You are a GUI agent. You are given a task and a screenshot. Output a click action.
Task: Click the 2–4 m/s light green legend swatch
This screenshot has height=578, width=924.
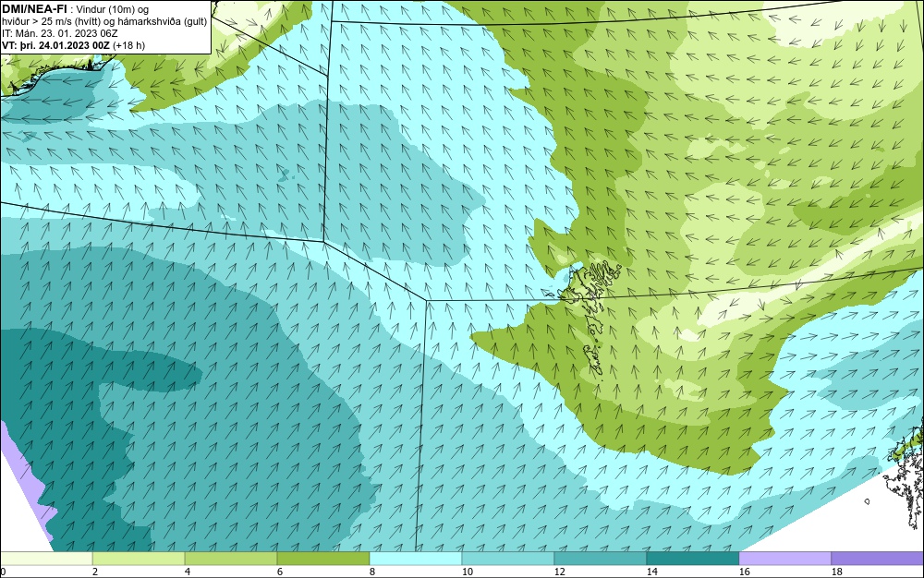[x=139, y=558]
